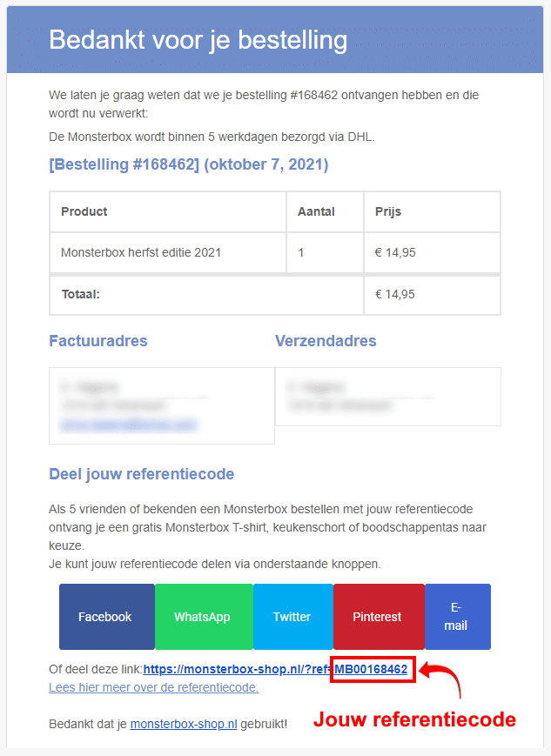Click the 'Prijs' column header

pos(388,211)
